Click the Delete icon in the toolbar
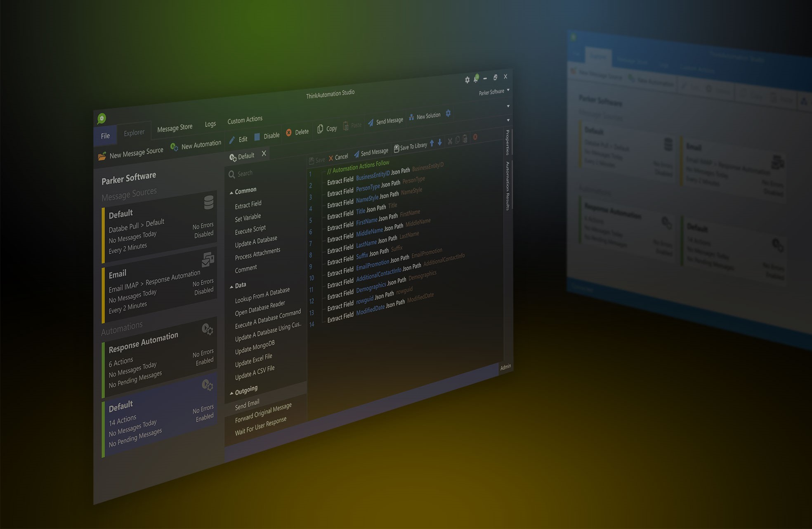Image resolution: width=812 pixels, height=529 pixels. (290, 132)
